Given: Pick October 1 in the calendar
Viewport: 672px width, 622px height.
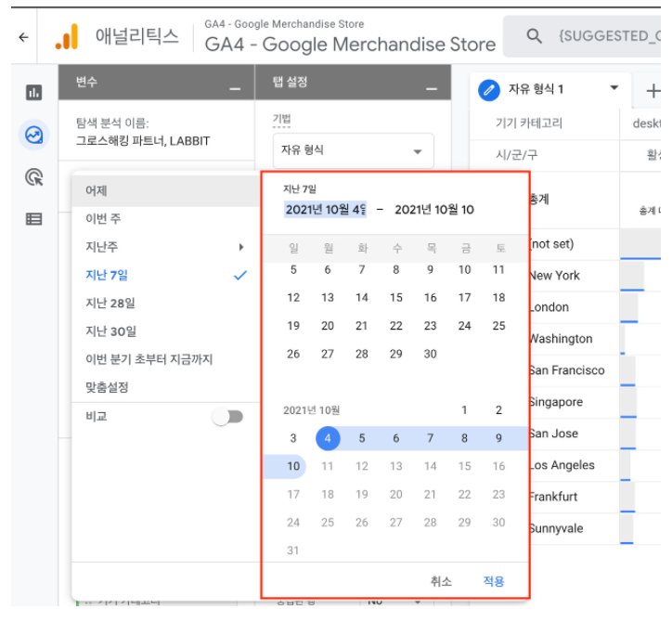Looking at the screenshot, I should (464, 410).
